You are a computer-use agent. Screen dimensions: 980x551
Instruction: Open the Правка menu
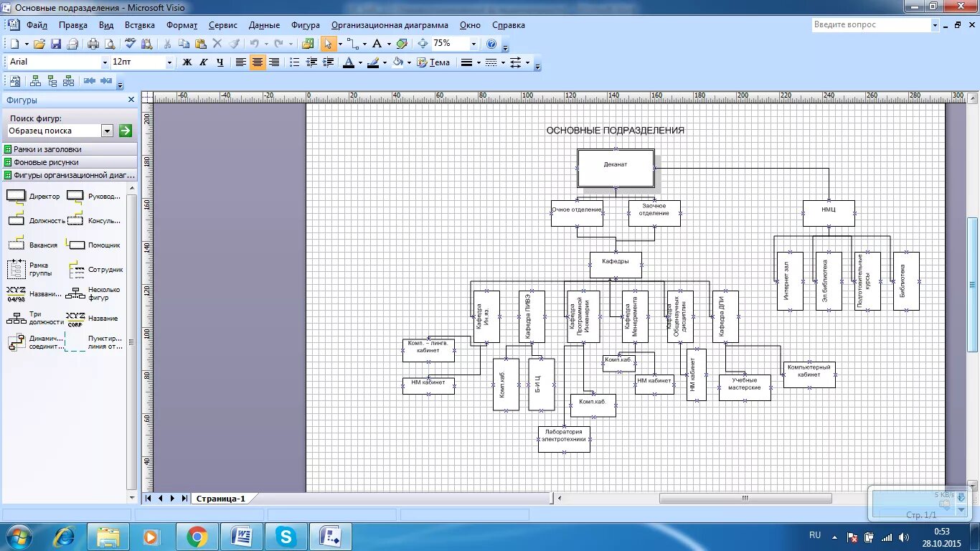tap(73, 25)
